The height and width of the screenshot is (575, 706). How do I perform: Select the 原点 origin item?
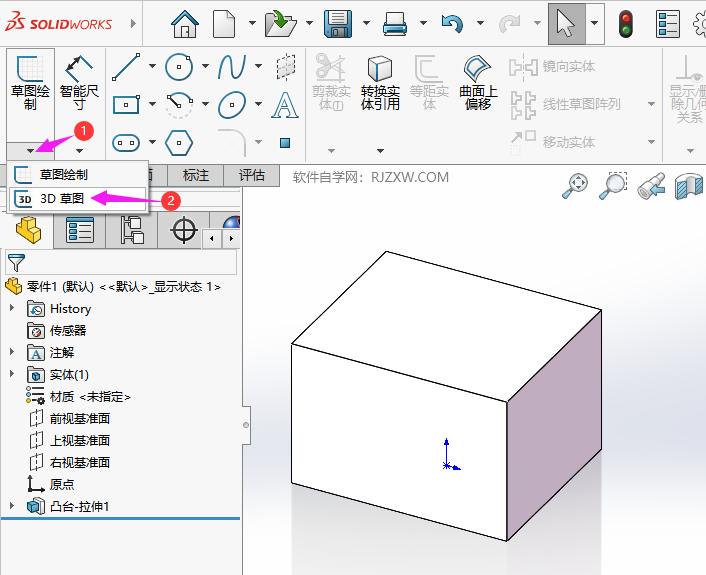(x=50, y=484)
